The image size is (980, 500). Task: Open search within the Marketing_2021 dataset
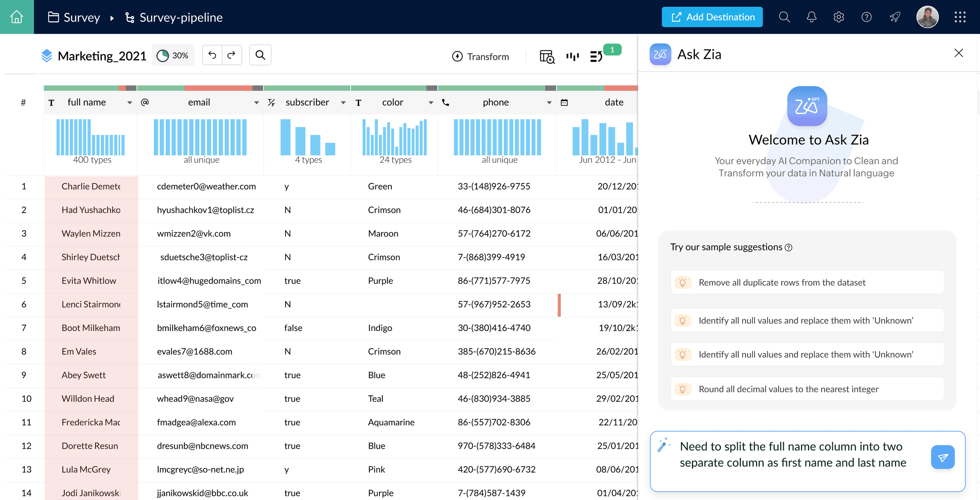click(x=260, y=55)
